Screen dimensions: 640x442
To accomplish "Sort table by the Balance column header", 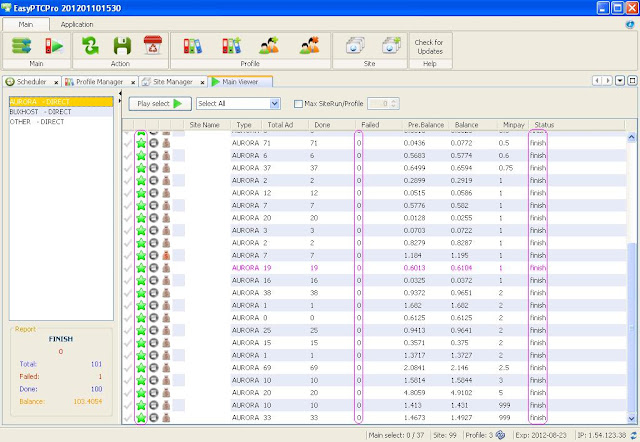I will [466, 125].
